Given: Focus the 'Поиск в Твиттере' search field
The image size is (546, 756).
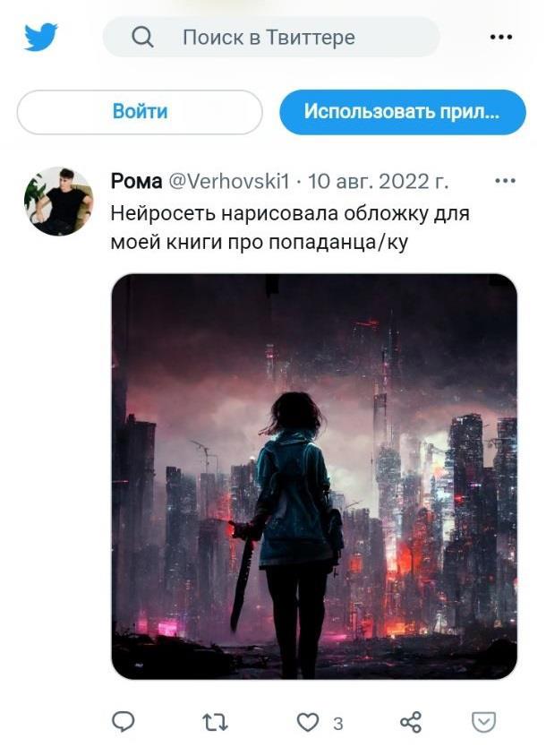Looking at the screenshot, I should pos(271,37).
